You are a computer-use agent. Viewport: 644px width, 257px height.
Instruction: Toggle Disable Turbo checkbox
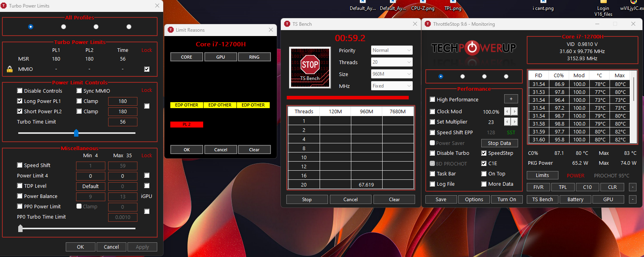click(x=433, y=153)
